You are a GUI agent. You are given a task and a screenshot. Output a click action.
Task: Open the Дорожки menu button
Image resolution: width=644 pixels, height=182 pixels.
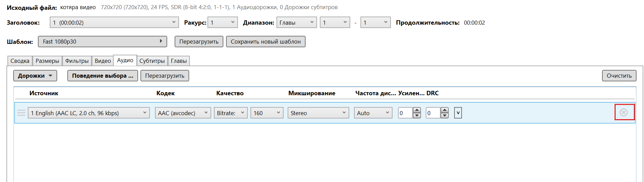[x=35, y=76]
